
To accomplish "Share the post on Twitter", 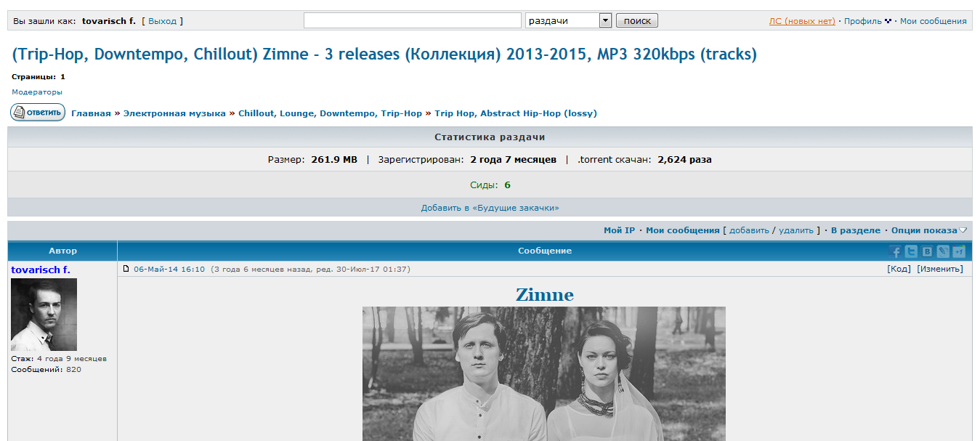I will coord(911,251).
